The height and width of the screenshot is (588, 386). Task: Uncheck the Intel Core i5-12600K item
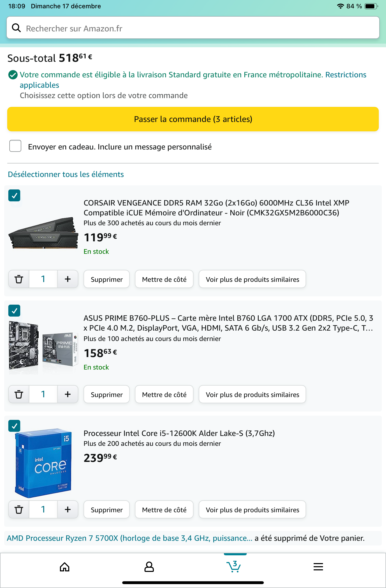click(x=15, y=426)
